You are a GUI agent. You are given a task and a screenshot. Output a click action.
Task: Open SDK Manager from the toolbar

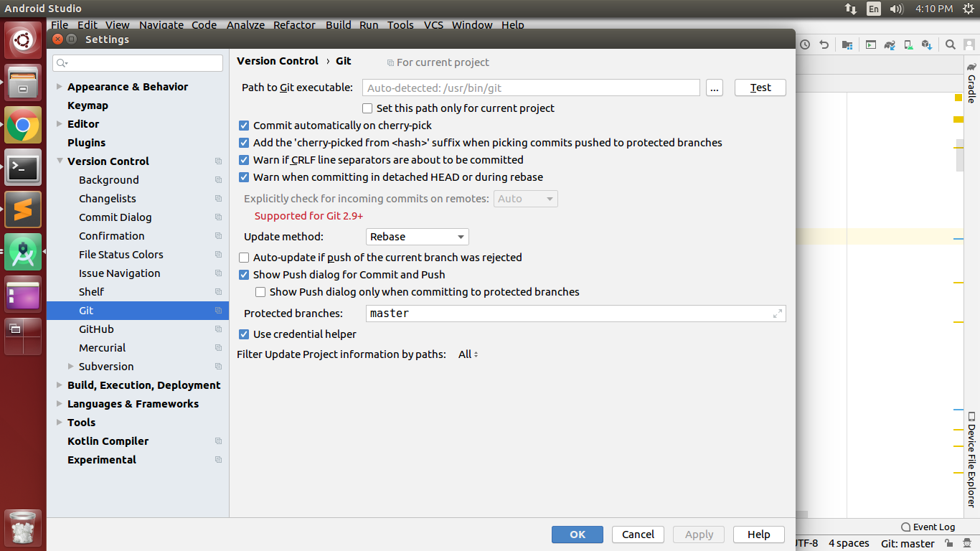pos(927,44)
